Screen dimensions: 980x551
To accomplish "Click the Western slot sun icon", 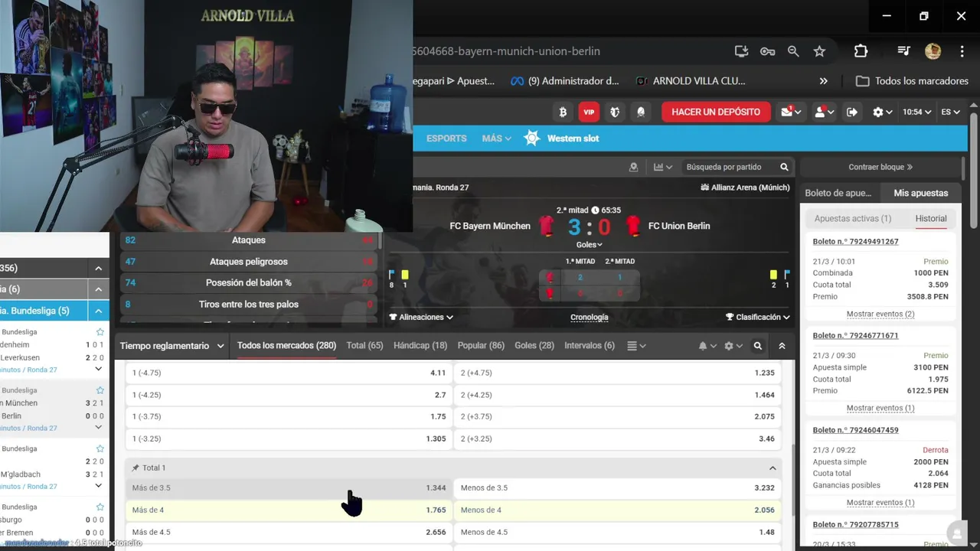I will [x=532, y=139].
